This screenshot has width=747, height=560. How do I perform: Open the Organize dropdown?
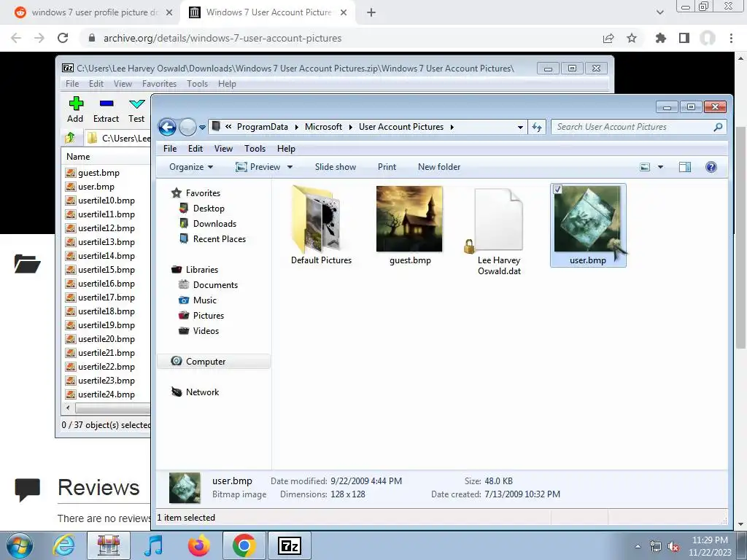coord(191,167)
